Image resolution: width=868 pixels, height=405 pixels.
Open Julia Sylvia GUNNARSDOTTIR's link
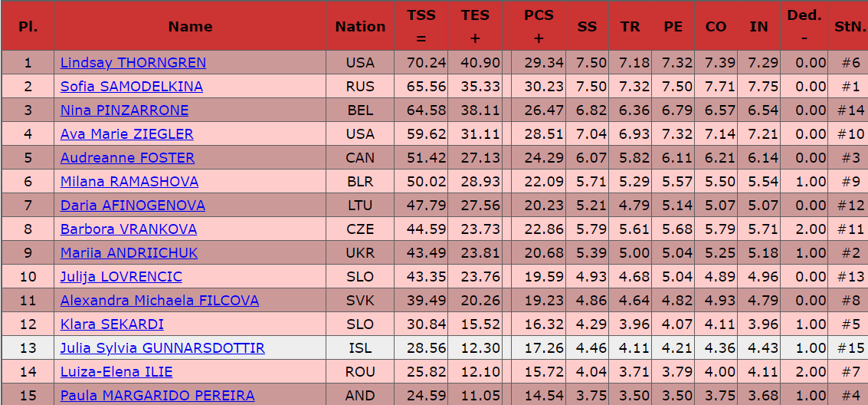coord(162,348)
